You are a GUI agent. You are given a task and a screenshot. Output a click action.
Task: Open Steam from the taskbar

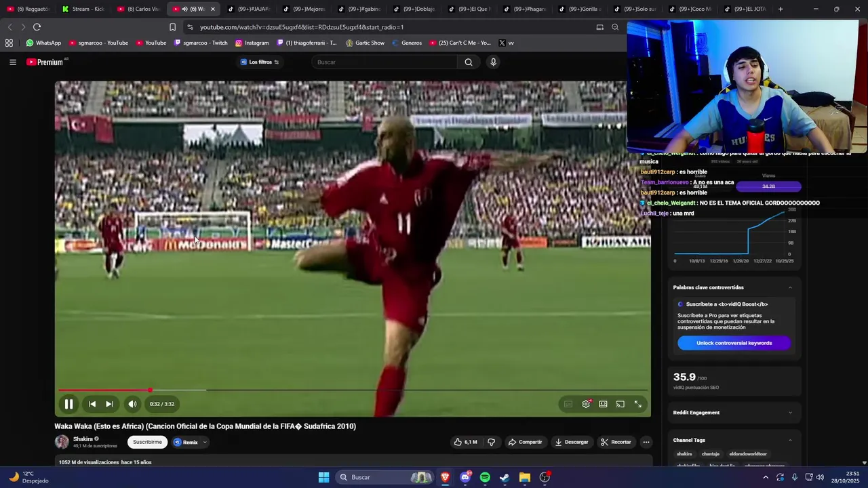coord(505,477)
